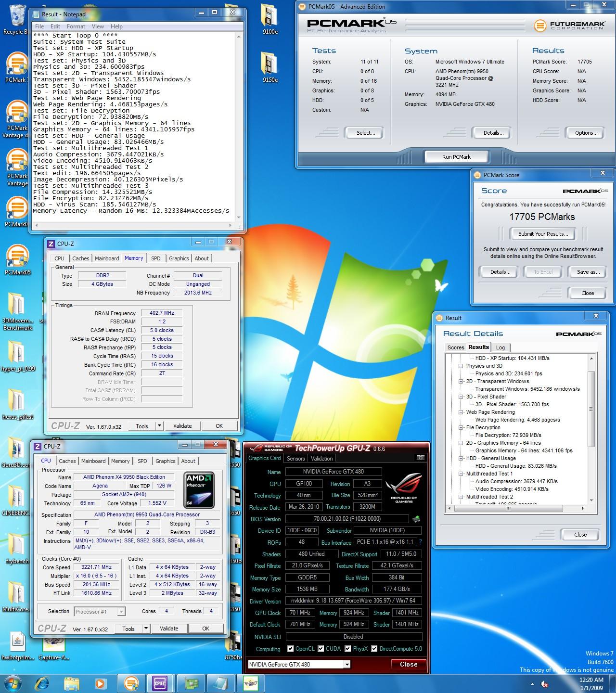Select the PCMark05 desktop shortcut
The height and width of the screenshot is (693, 616).
[x=17, y=260]
